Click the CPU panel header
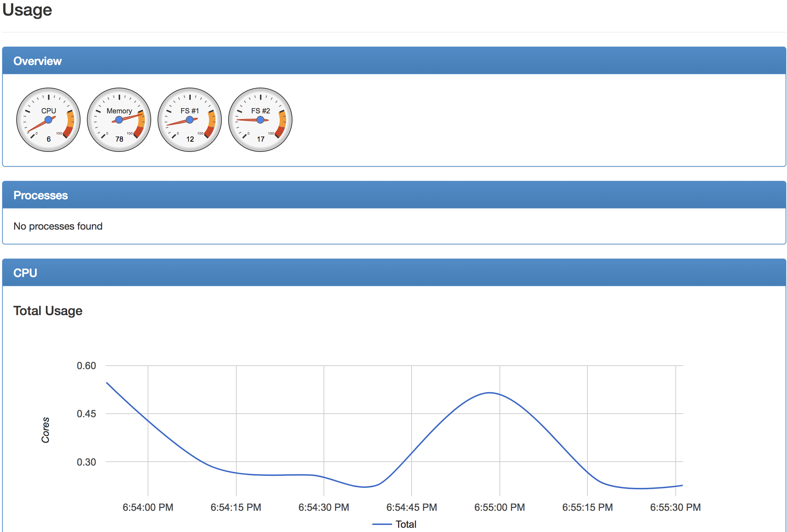Screen dimensions: 787x532 coord(25,273)
